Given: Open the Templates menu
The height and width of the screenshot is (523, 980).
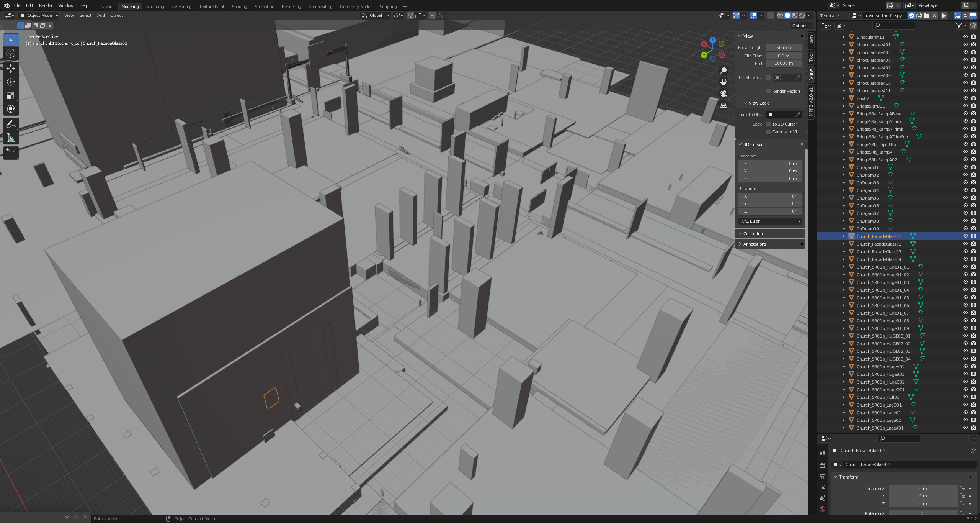Looking at the screenshot, I should coord(830,16).
